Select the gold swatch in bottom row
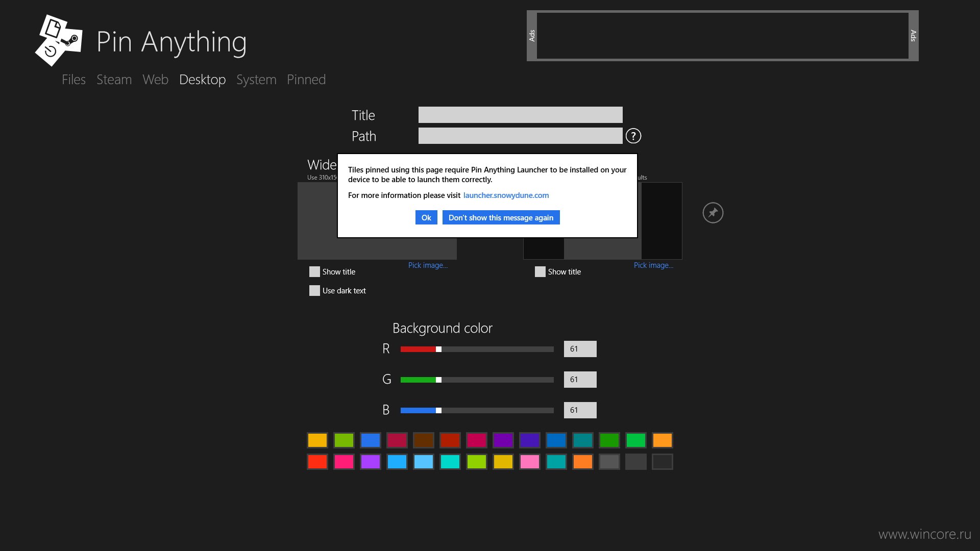Screen dimensions: 980x551 [x=503, y=462]
